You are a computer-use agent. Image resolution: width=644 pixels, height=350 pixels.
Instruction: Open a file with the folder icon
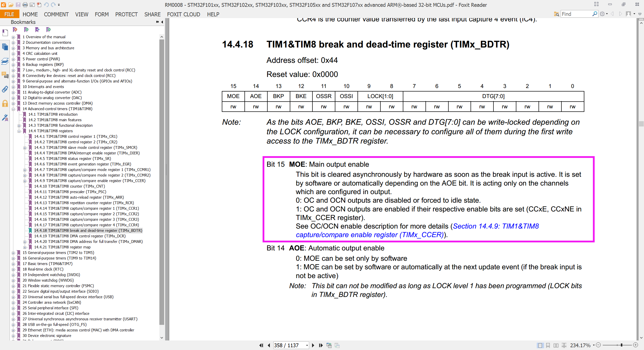coord(11,5)
